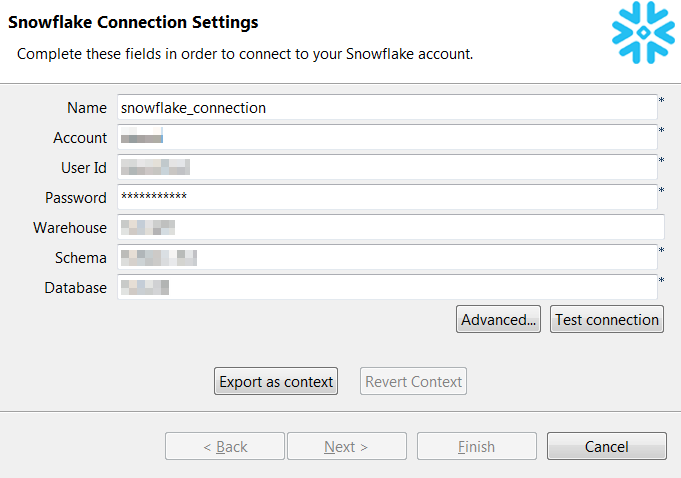Select the User Id text box
The width and height of the screenshot is (681, 478).
[x=387, y=168]
